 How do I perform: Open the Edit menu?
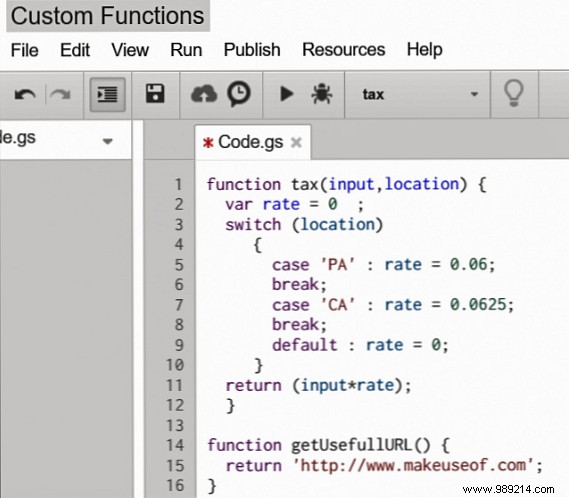click(x=75, y=50)
